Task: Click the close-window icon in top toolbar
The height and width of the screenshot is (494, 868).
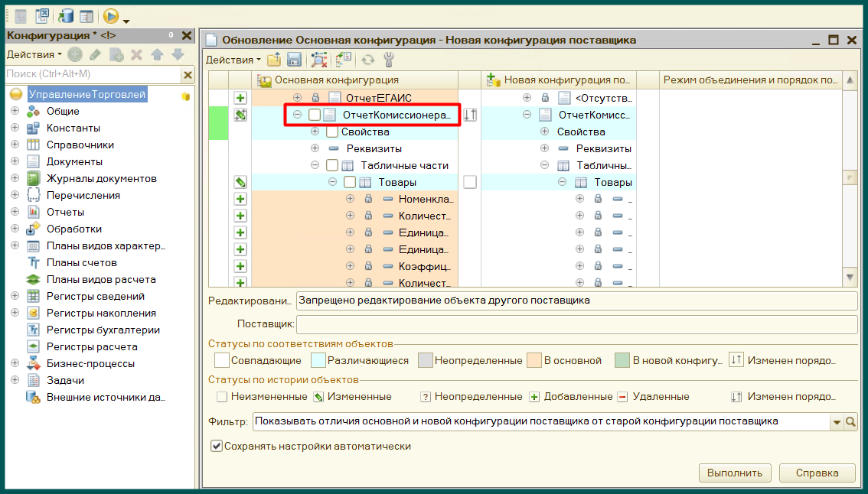Action: coord(43,16)
